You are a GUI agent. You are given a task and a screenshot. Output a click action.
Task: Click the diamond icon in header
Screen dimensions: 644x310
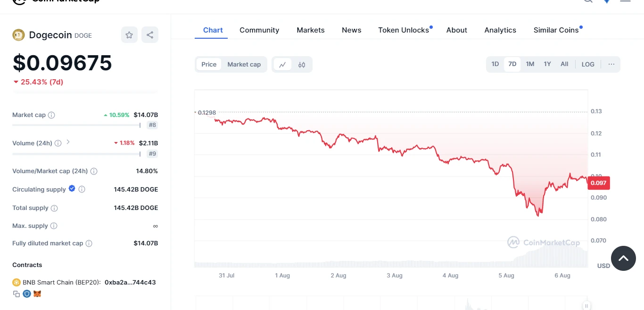607,1
